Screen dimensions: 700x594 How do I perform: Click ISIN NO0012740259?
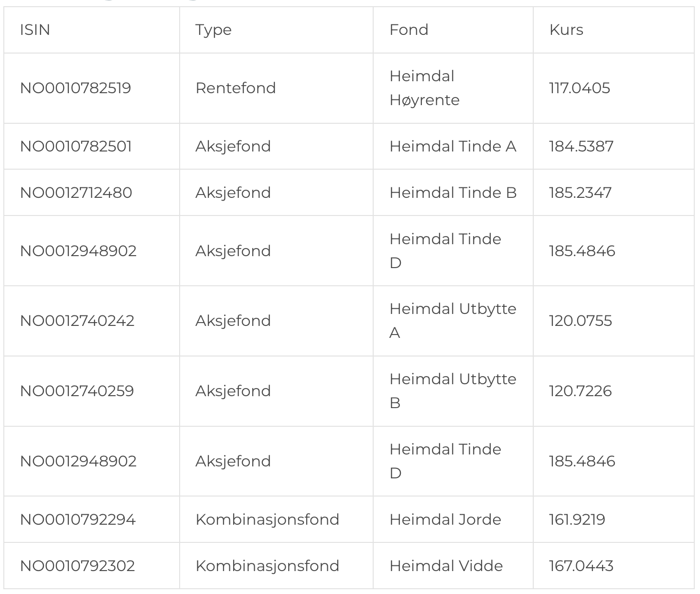pyautogui.click(x=77, y=391)
